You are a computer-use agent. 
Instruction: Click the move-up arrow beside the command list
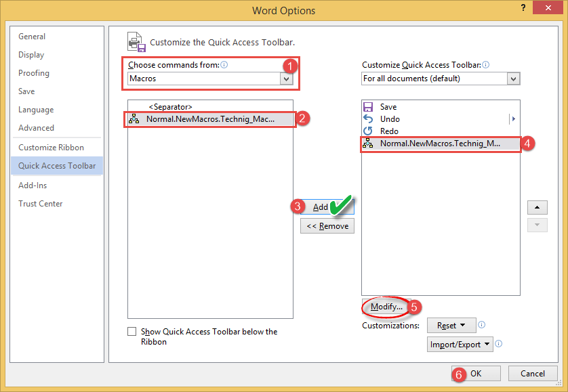pos(537,207)
